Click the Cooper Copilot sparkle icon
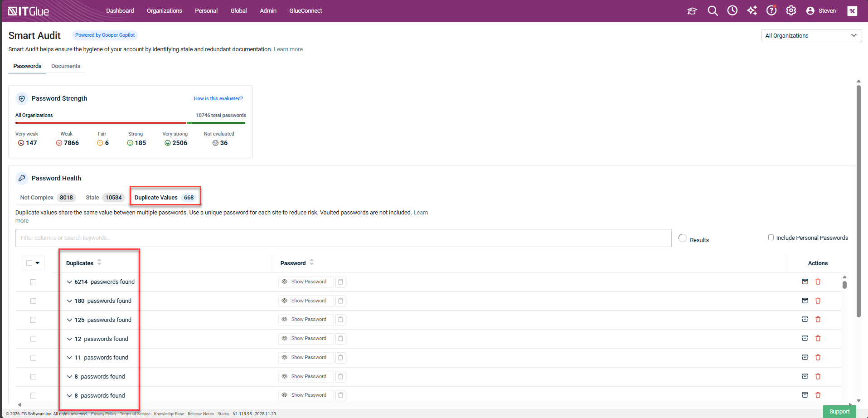Screen dimensions: 868x418 pyautogui.click(x=752, y=11)
